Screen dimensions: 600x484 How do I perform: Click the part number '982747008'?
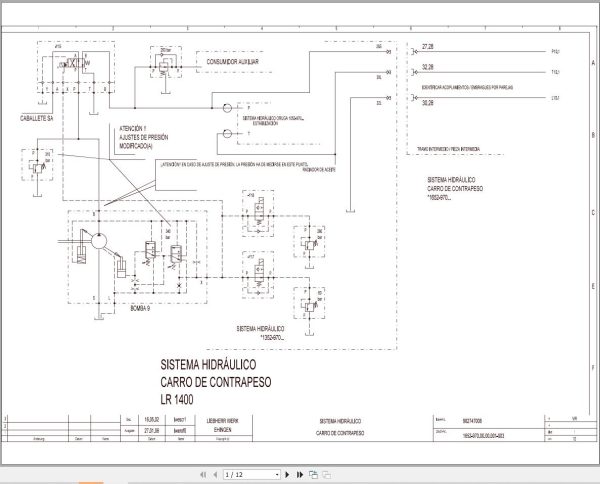(472, 421)
